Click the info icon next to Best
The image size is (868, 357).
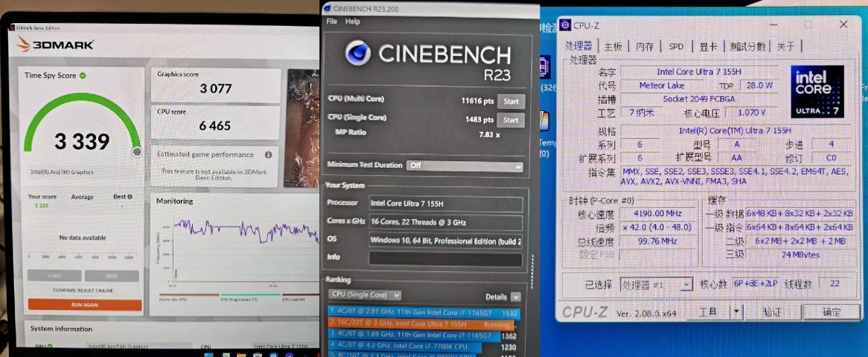130,197
